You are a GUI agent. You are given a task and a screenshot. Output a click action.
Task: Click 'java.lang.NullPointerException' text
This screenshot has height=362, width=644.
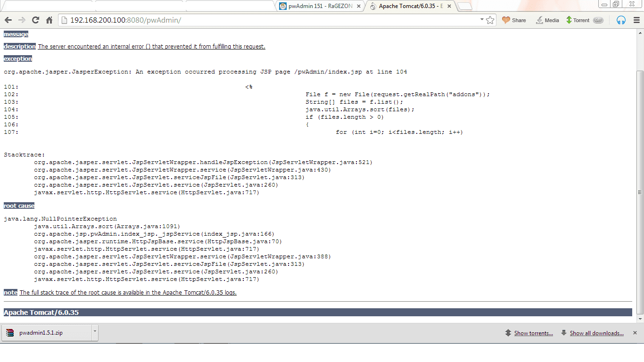(60, 219)
